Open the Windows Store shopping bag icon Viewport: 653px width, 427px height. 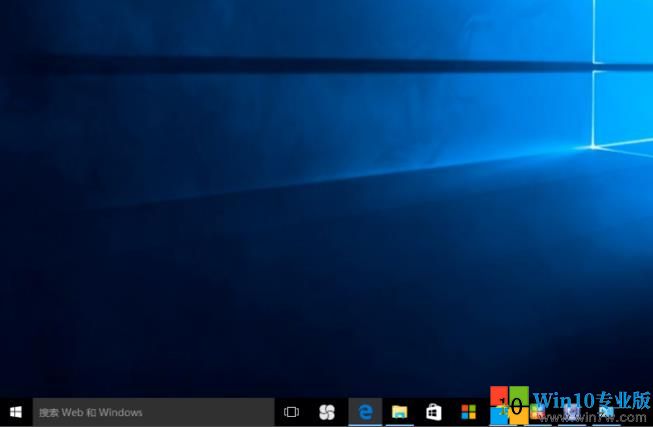point(434,412)
